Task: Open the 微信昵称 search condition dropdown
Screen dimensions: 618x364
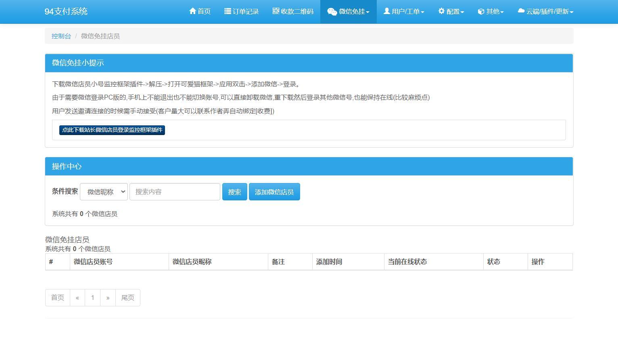Action: point(104,191)
